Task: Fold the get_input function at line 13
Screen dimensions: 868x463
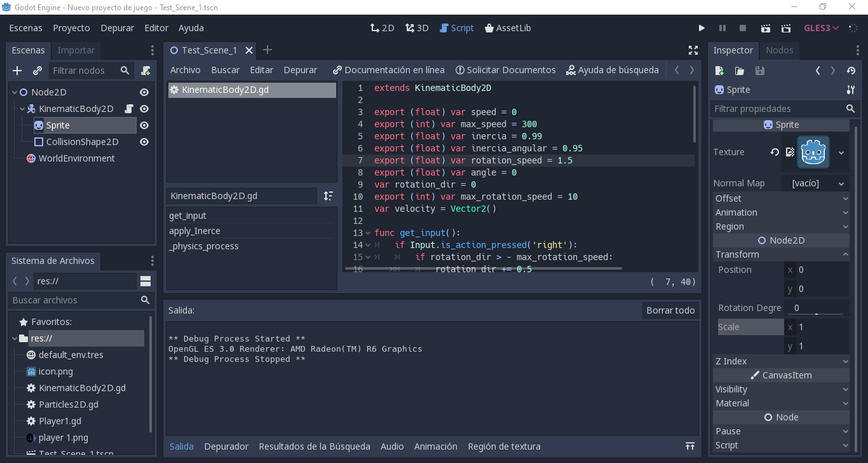Action: pyautogui.click(x=368, y=233)
